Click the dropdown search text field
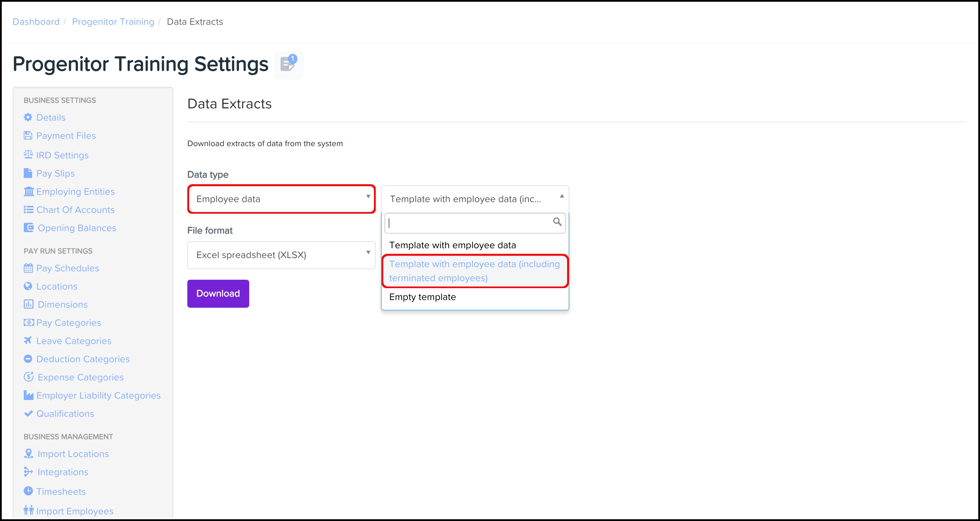The height and width of the screenshot is (521, 980). coord(468,223)
